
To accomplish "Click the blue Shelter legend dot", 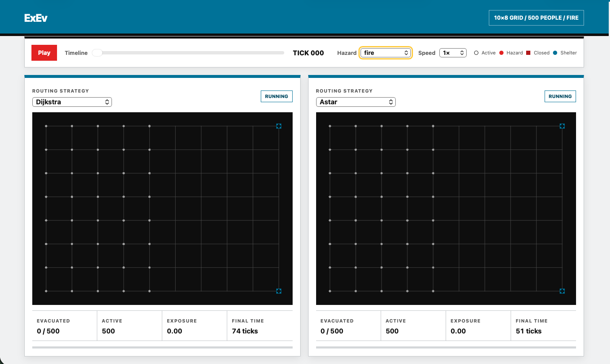I will [555, 53].
